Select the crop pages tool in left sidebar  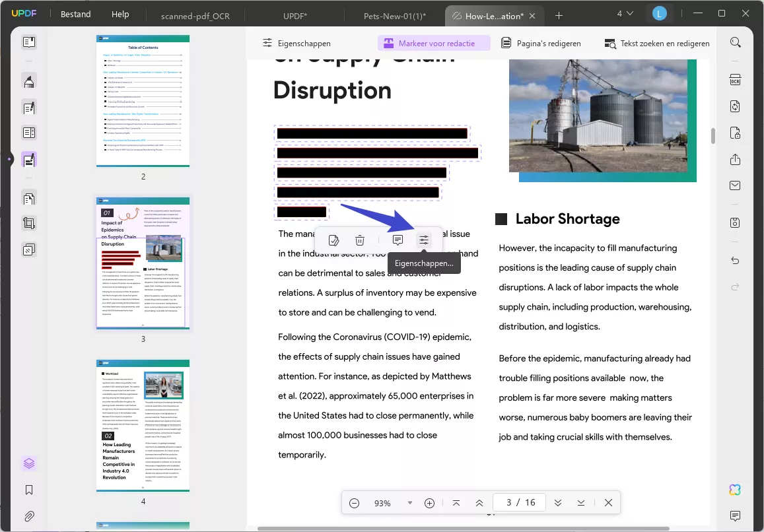(28, 222)
